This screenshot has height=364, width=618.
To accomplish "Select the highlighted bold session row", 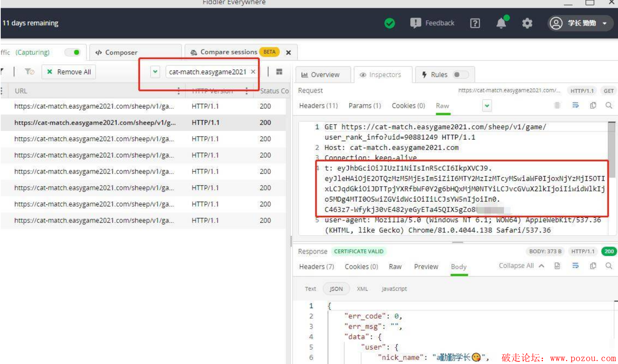I will click(x=143, y=123).
